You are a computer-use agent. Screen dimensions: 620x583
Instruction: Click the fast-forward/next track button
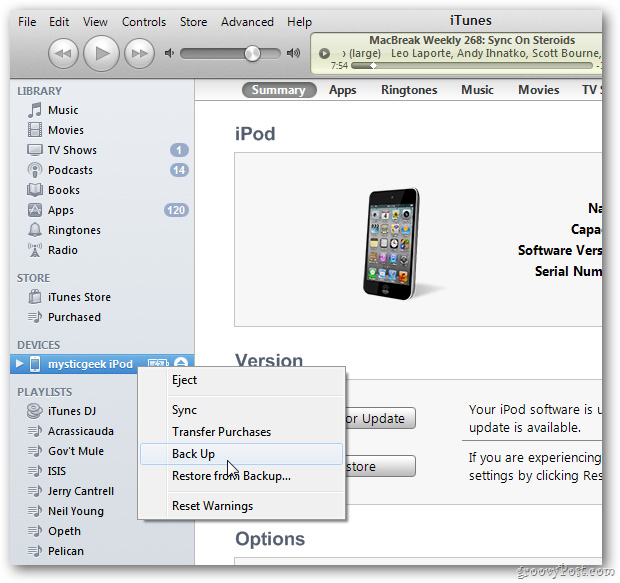(139, 53)
